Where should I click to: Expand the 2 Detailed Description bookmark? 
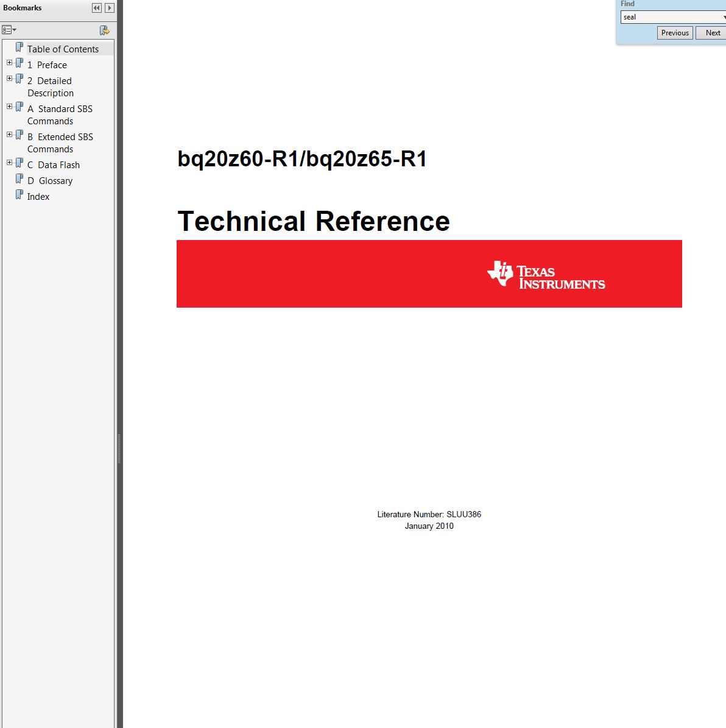(9, 79)
